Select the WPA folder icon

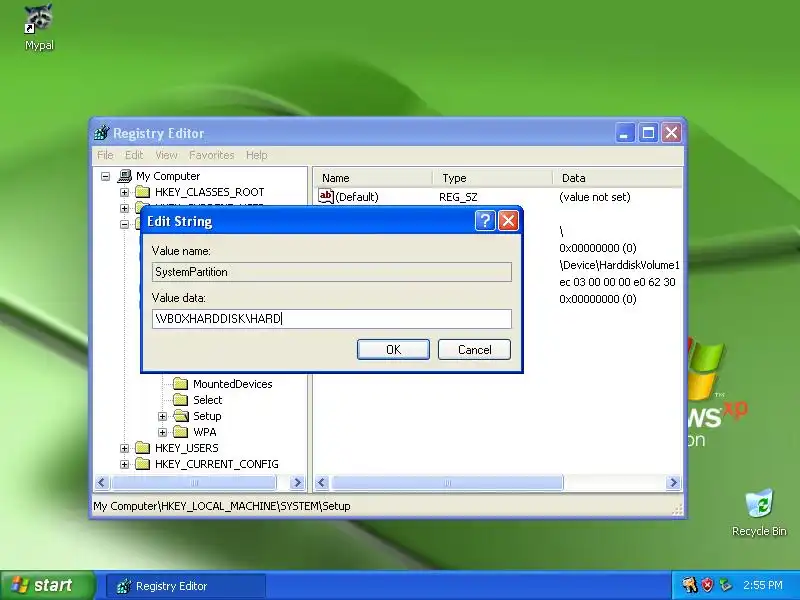pyautogui.click(x=180, y=432)
